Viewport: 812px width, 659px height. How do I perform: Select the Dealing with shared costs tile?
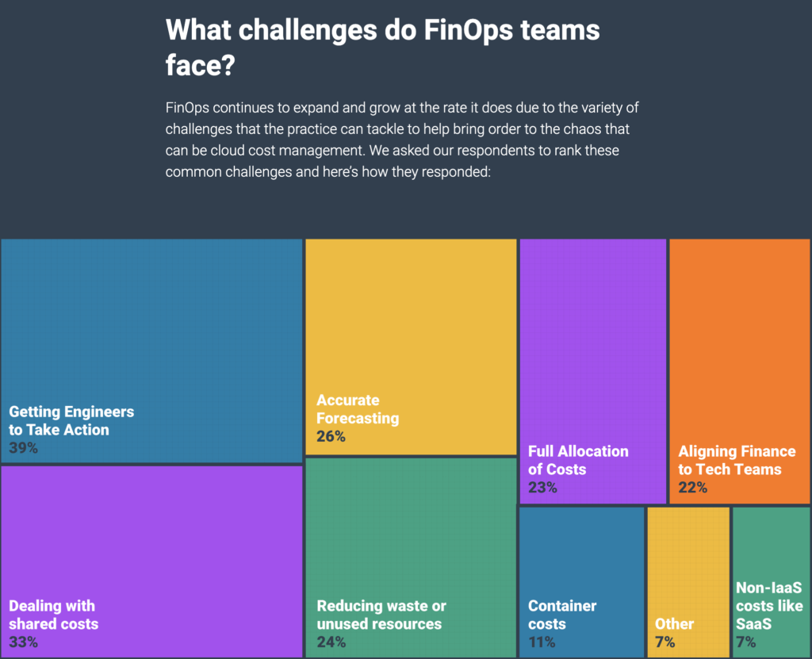[x=151, y=561]
